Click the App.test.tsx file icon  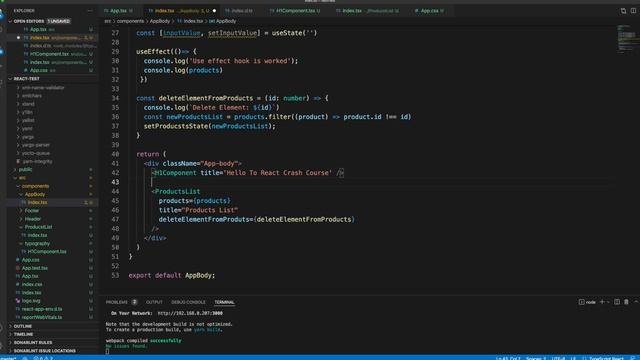(x=18, y=268)
